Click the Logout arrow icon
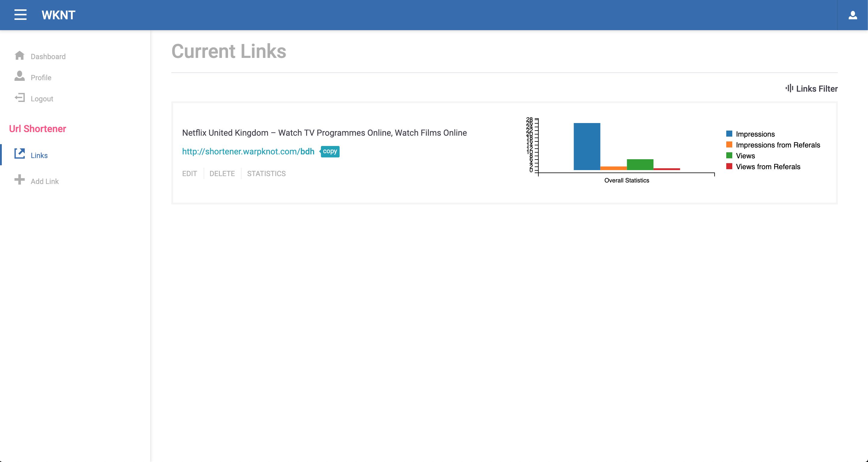This screenshot has width=868, height=462. [20, 98]
